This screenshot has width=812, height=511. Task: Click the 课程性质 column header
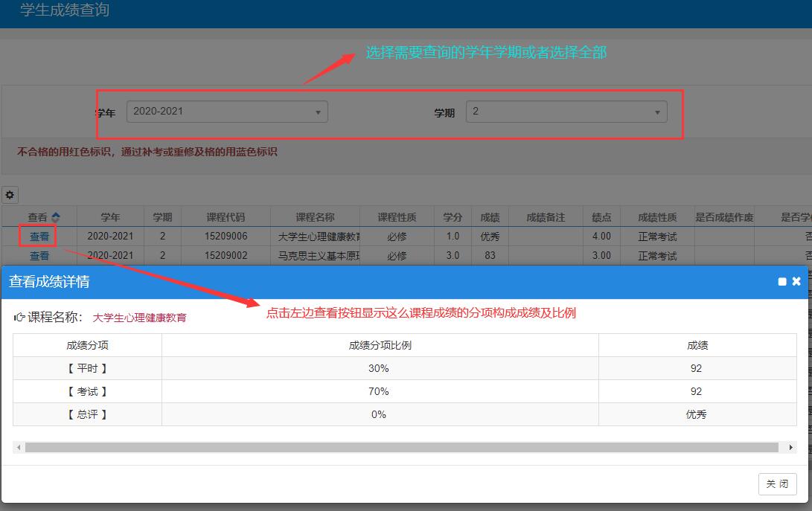pyautogui.click(x=397, y=217)
